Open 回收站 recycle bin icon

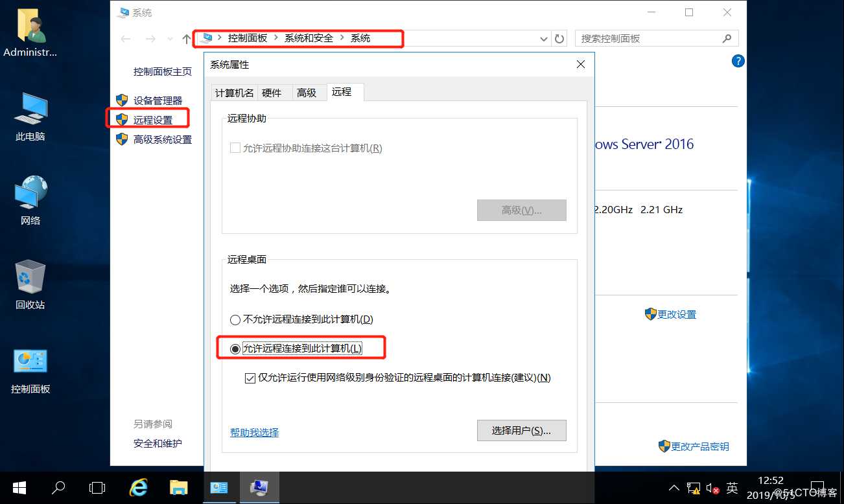tap(30, 284)
